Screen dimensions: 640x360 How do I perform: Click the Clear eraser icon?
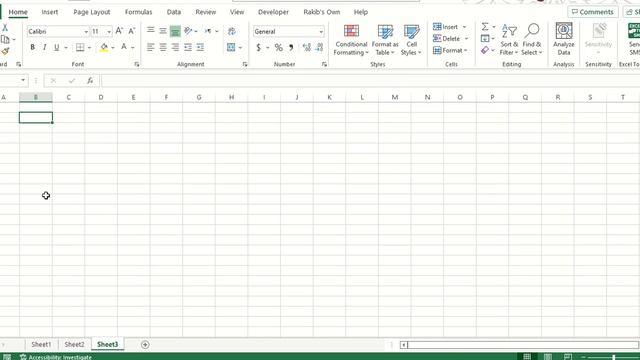pos(484,50)
